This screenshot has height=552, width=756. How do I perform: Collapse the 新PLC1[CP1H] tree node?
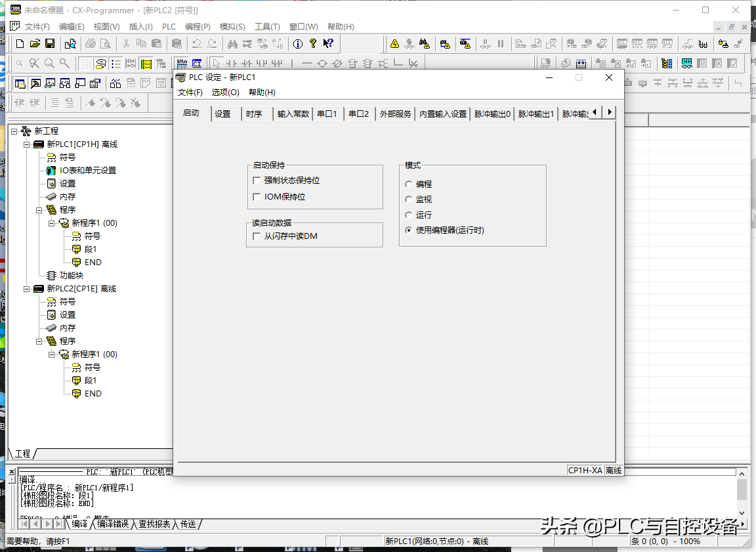(26, 144)
